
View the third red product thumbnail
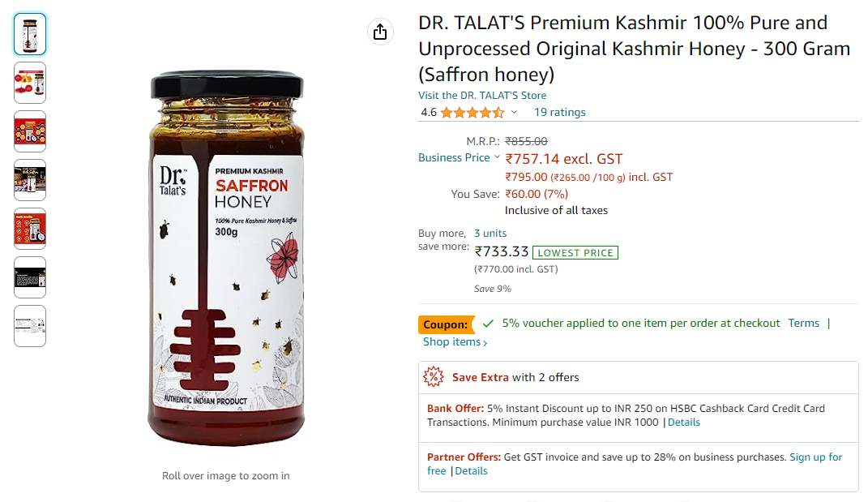point(30,131)
